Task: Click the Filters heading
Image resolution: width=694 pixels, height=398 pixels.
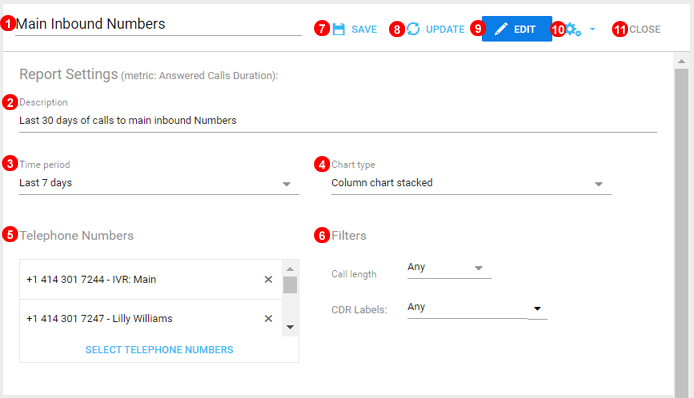Action: click(x=349, y=236)
